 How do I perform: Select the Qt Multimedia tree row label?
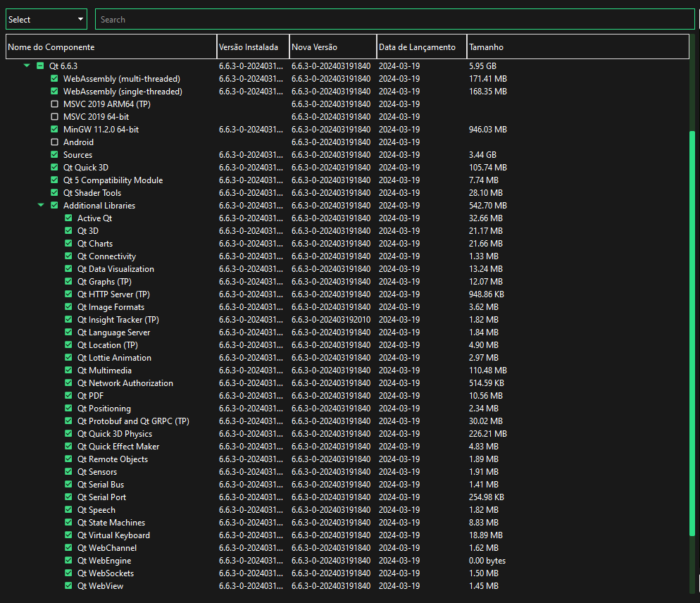click(104, 371)
